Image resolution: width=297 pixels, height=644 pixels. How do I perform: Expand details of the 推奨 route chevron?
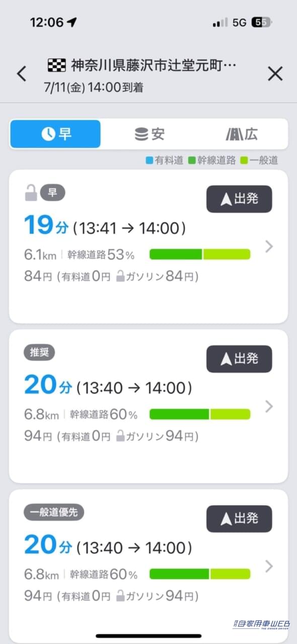[x=269, y=407]
